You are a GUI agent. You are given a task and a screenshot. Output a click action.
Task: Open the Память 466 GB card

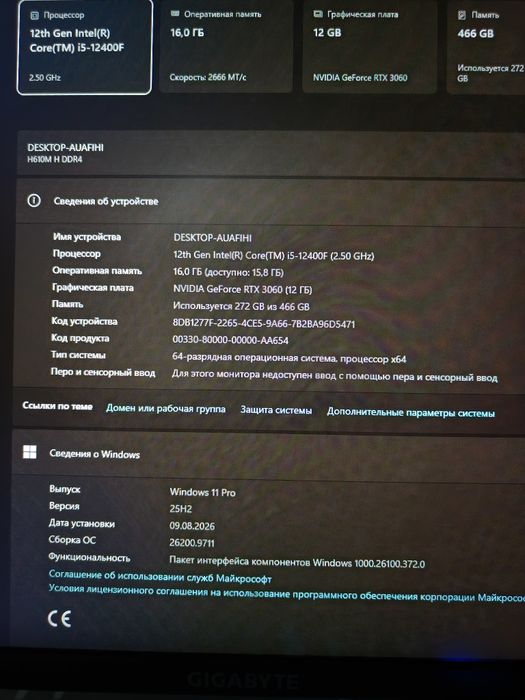point(486,46)
